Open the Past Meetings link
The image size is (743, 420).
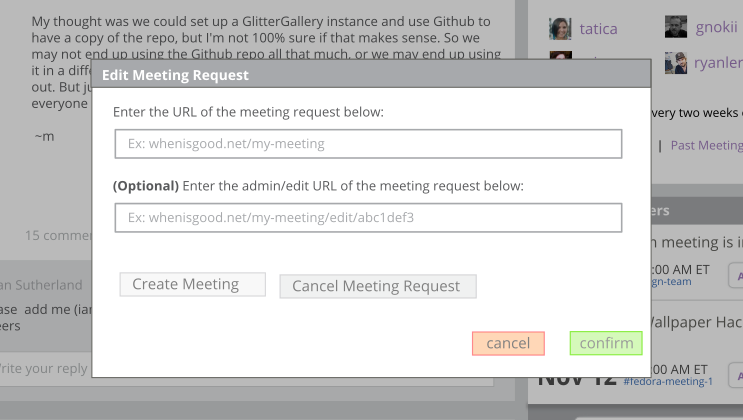click(x=707, y=146)
